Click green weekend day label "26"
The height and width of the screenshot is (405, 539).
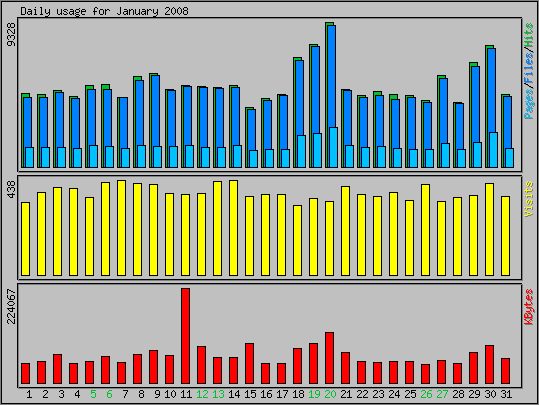tap(426, 394)
